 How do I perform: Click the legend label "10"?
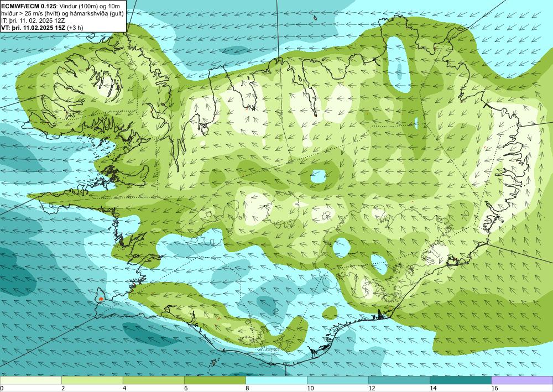[310, 388]
